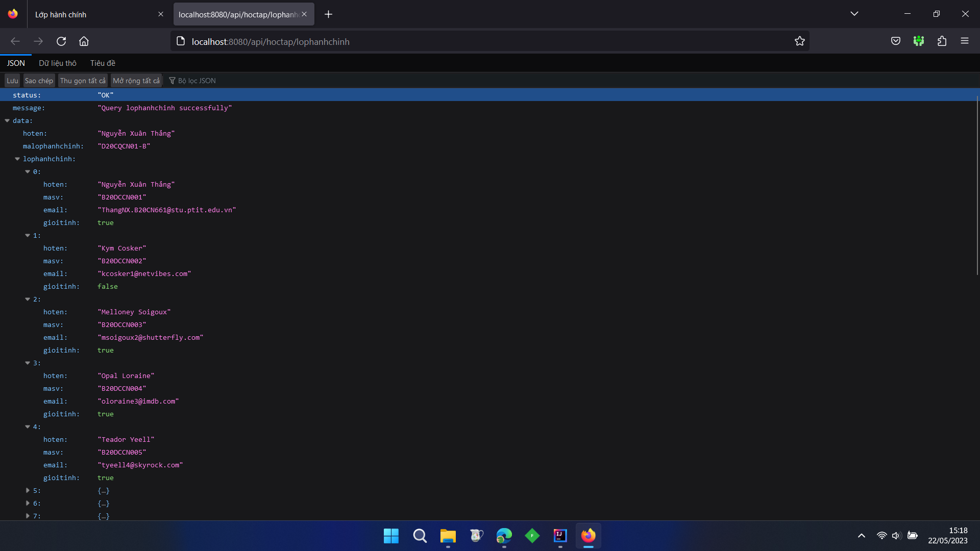Click the reload page icon
Screen dimensions: 980x551
click(61, 41)
